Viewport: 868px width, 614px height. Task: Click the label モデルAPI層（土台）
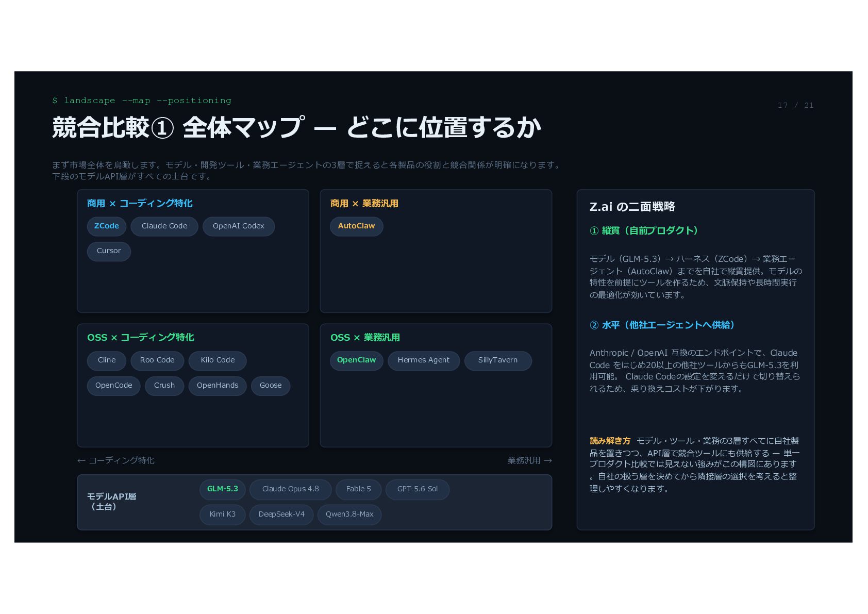(x=112, y=502)
